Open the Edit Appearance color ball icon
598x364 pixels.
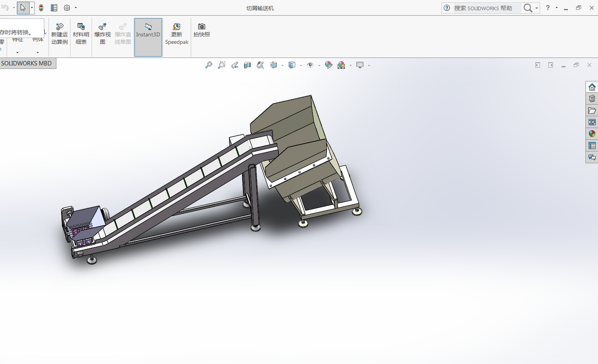[x=329, y=65]
